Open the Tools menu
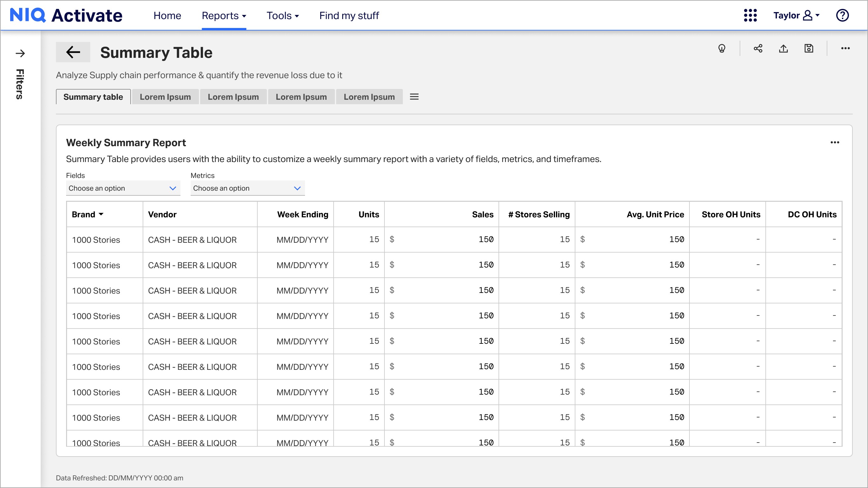 tap(282, 16)
